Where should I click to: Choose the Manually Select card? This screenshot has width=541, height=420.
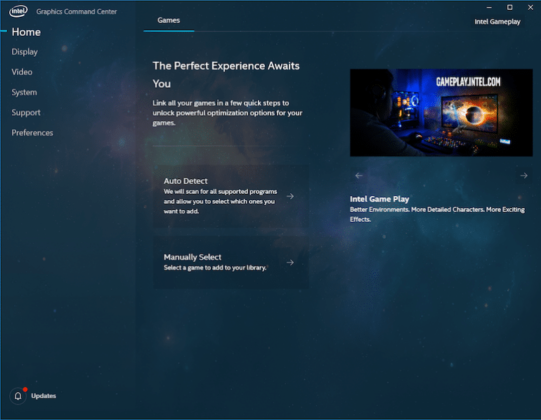pyautogui.click(x=231, y=262)
